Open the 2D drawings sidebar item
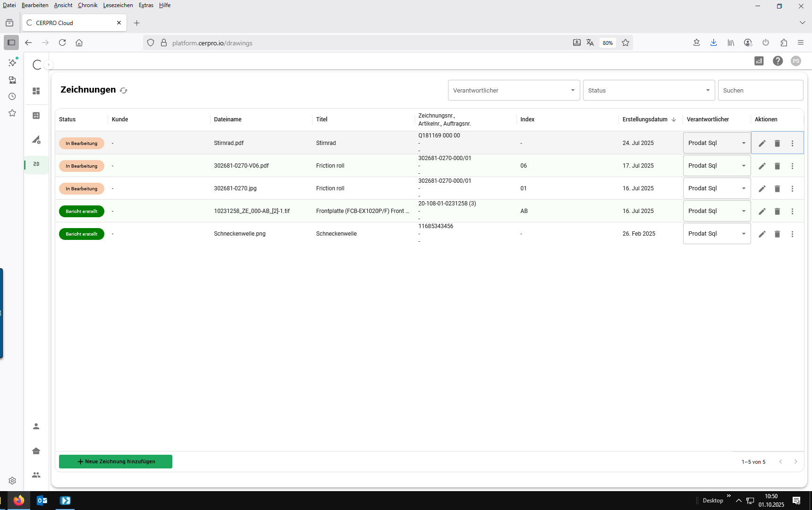This screenshot has height=510, width=812. click(36, 164)
